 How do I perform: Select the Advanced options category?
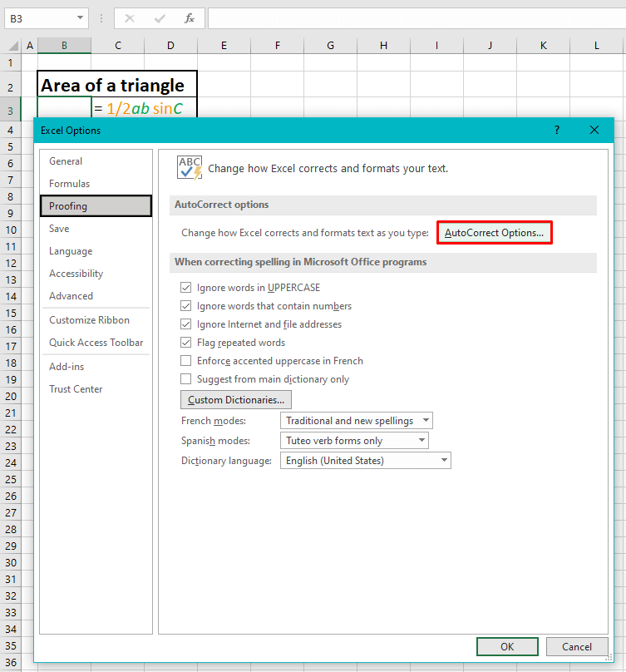(x=96, y=296)
